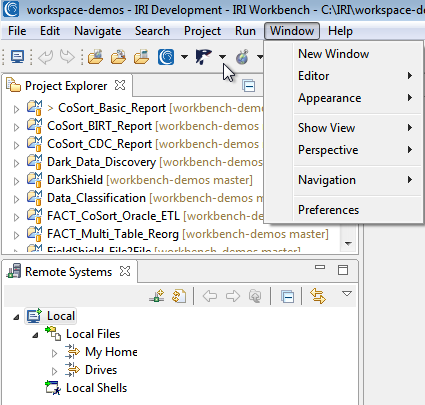Screen dimensions: 425x405
Task: Click the orca whale toolbar icon
Action: coord(203,57)
